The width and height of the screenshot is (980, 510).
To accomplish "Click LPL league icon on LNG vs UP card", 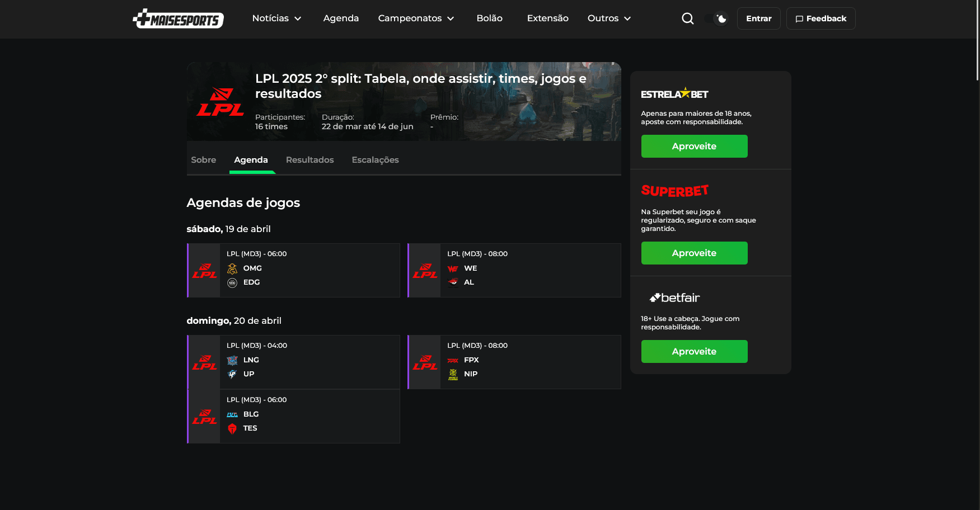I will [205, 362].
